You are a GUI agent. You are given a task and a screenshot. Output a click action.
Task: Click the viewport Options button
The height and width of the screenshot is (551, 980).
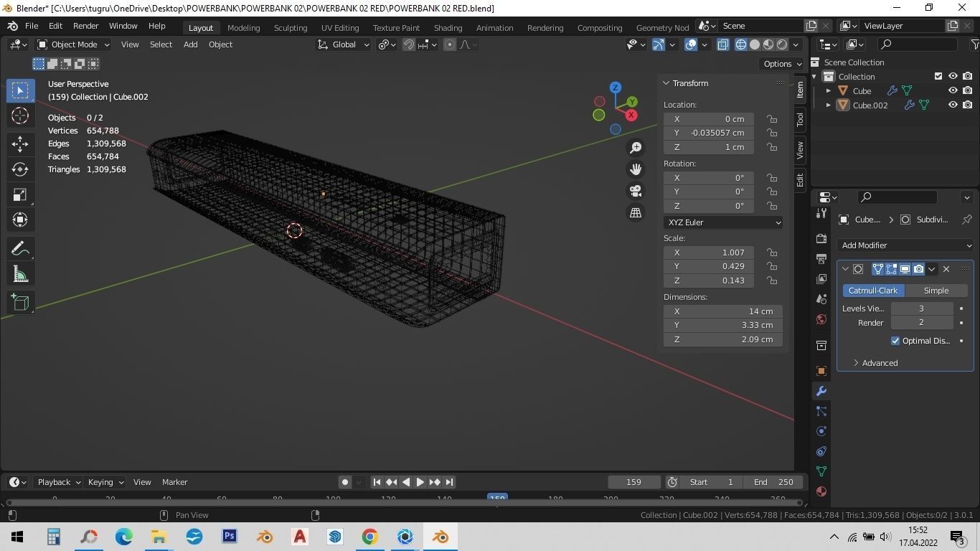pos(782,64)
